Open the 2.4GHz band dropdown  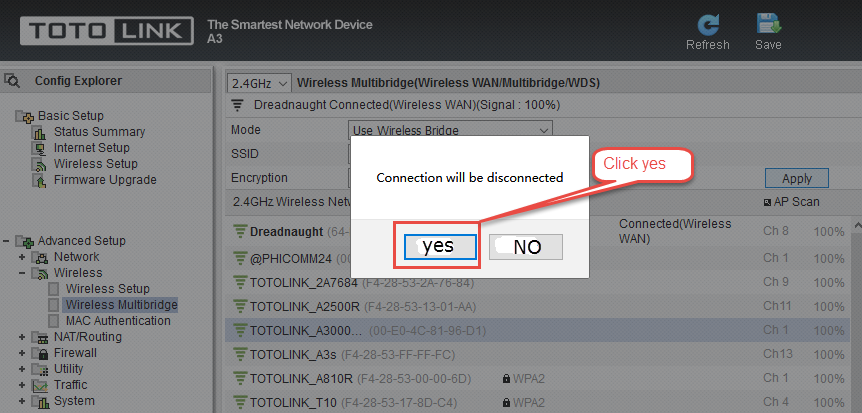(x=258, y=84)
